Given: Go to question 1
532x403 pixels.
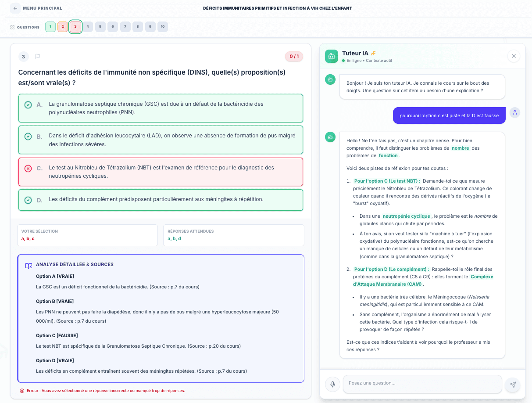Looking at the screenshot, I should point(50,27).
